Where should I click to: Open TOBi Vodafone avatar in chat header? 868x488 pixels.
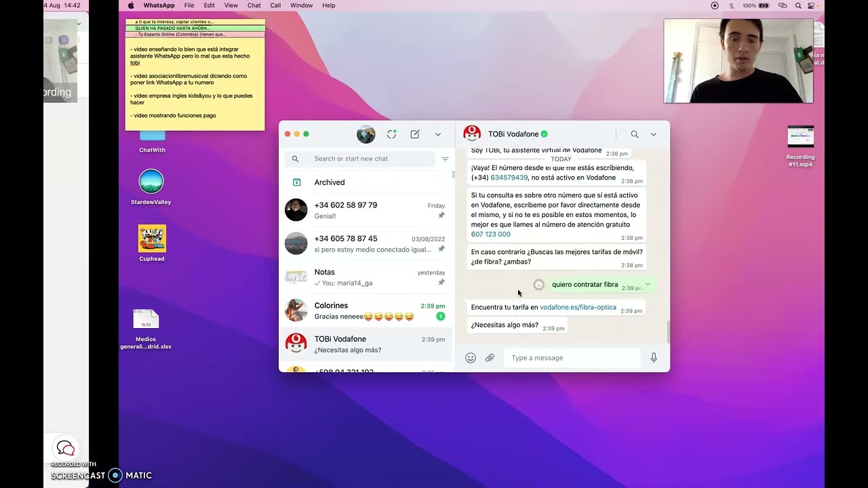[x=472, y=134]
